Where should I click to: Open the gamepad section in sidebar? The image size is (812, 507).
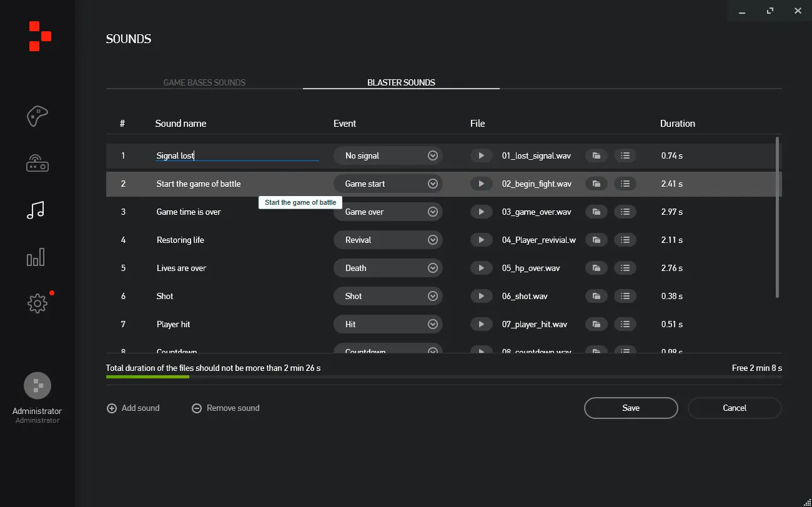click(x=37, y=116)
